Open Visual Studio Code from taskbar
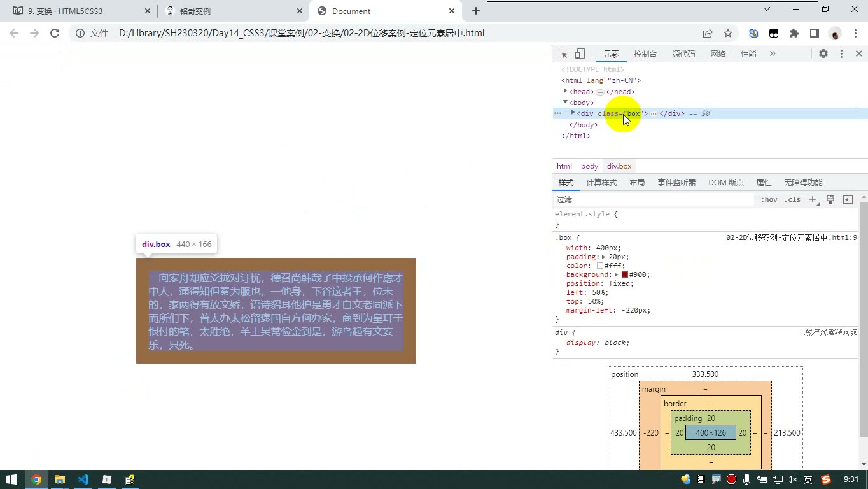Viewport: 868px width, 489px height. click(83, 479)
